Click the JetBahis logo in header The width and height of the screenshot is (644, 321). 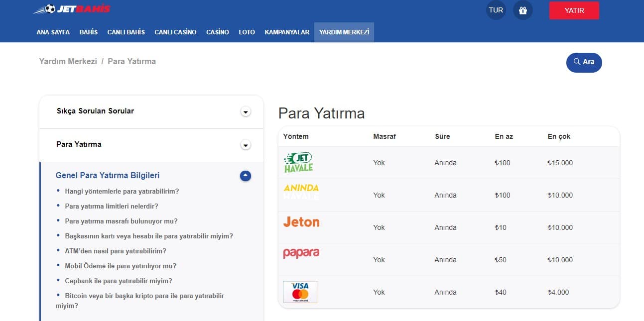coord(72,9)
